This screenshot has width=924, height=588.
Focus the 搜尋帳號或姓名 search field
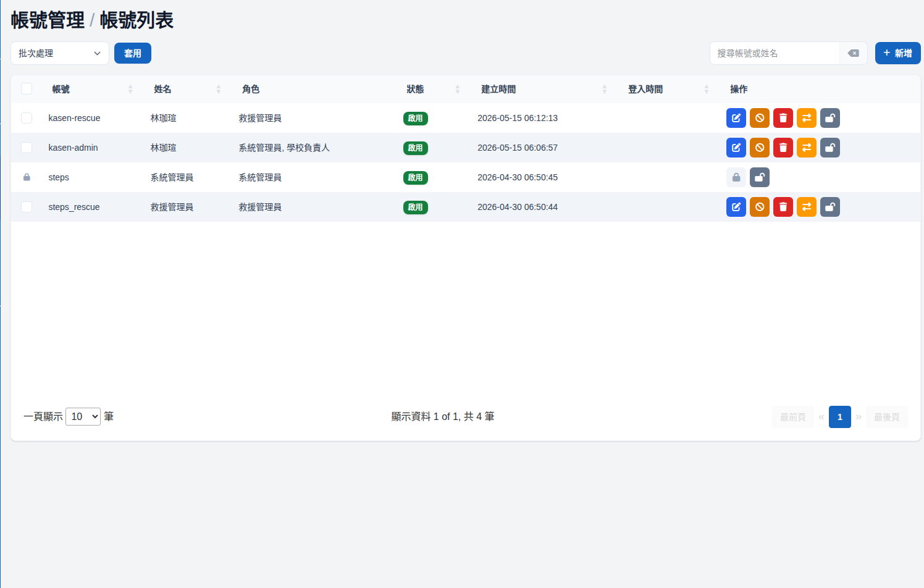(775, 53)
